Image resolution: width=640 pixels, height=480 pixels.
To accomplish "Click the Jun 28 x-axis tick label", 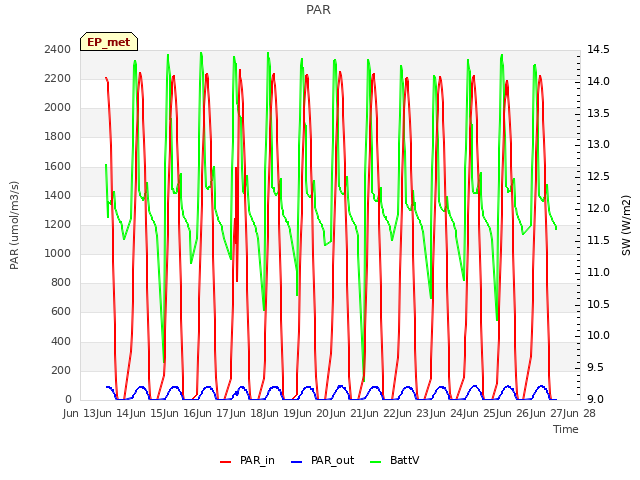I will click(x=578, y=413).
